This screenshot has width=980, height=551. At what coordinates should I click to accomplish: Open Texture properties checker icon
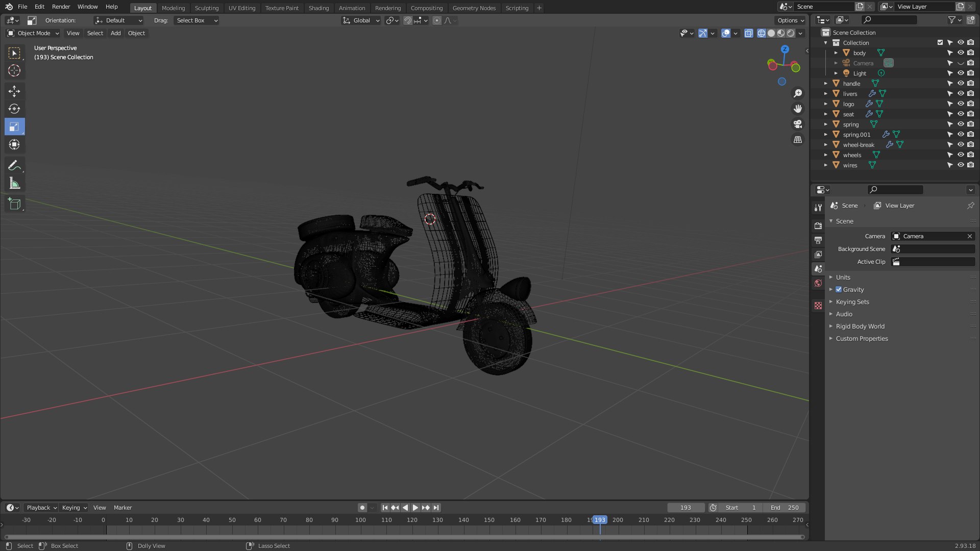tap(818, 306)
